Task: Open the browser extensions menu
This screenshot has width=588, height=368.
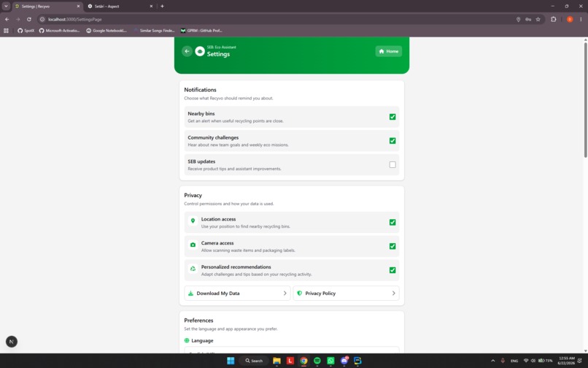Action: [554, 19]
